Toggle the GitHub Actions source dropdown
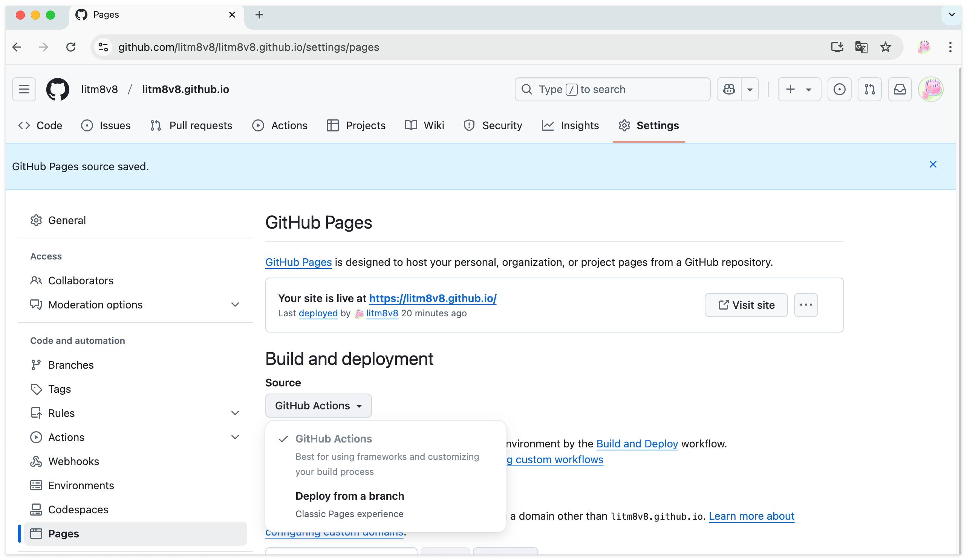967x560 pixels. (318, 406)
